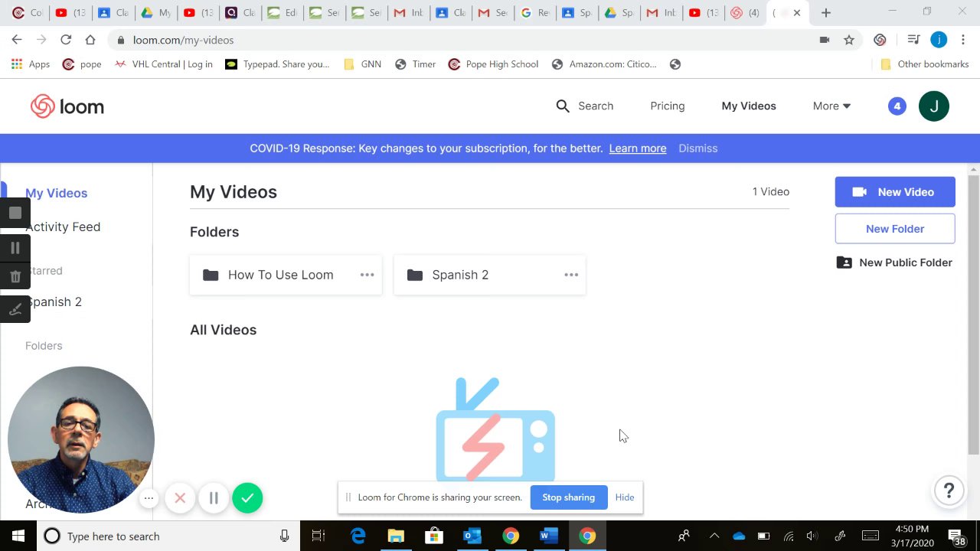Pause recording from the left control bar
The height and width of the screenshot is (551, 980).
15,248
